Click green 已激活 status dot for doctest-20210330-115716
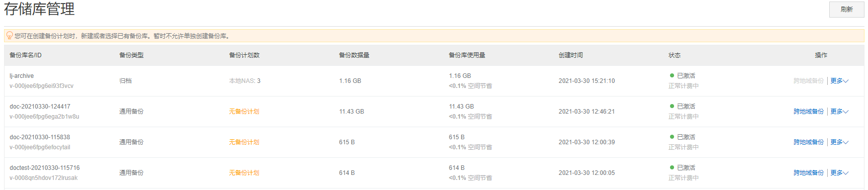 (672, 167)
